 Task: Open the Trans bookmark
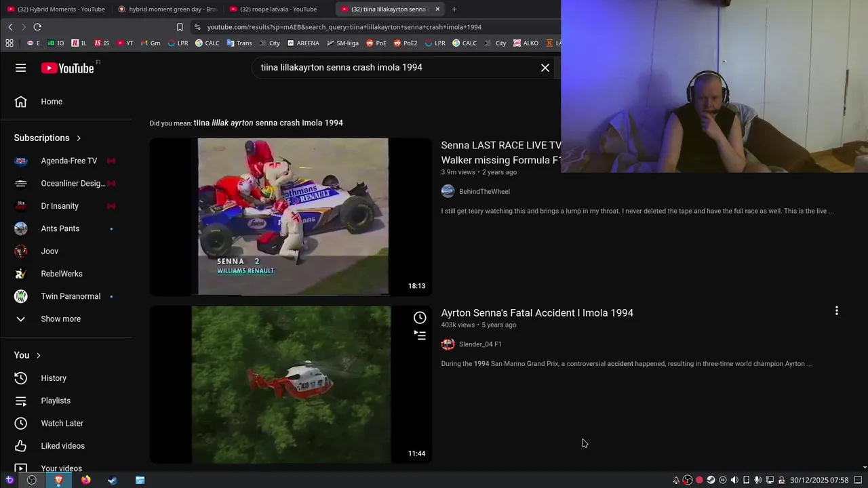click(239, 43)
